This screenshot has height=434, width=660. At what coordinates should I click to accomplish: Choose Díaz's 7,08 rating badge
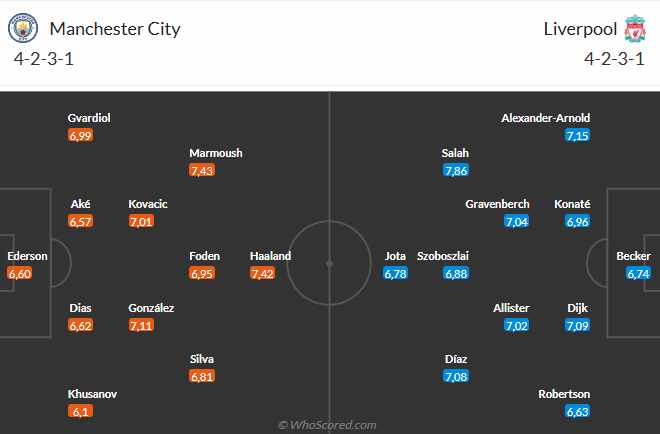point(456,376)
